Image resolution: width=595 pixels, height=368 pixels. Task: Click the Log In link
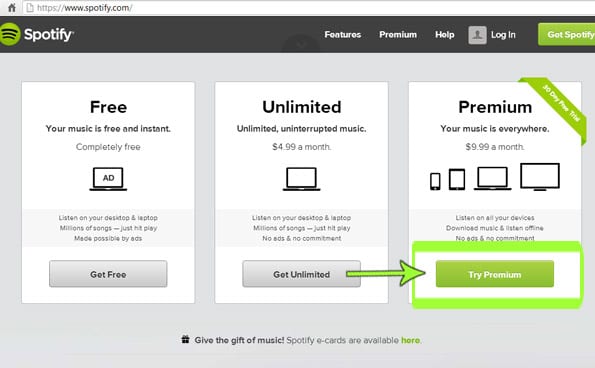pyautogui.click(x=503, y=35)
